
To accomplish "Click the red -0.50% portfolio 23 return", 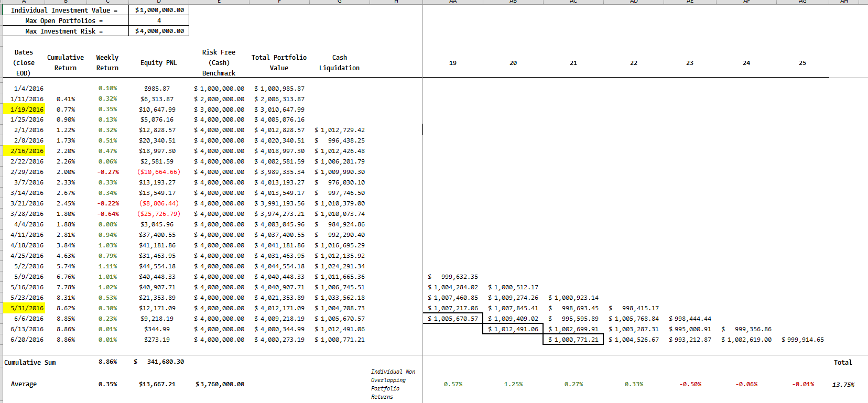I will pos(690,384).
